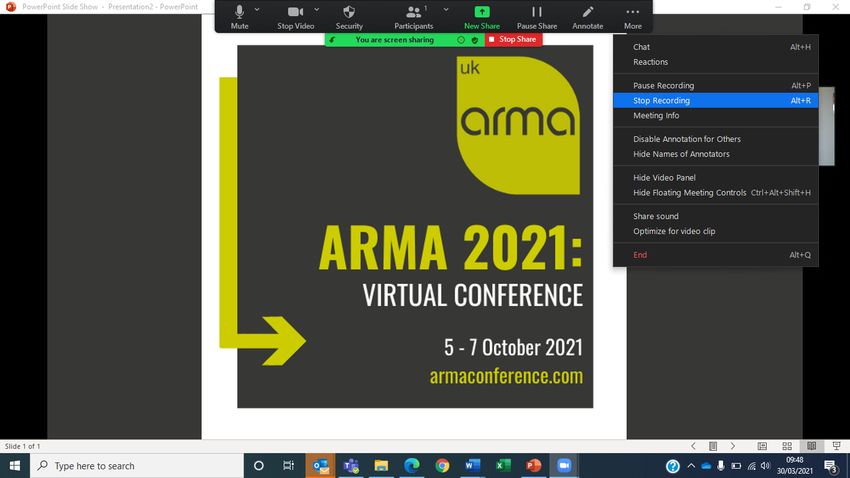This screenshot has width=850, height=478.
Task: Toggle Disable Annotation for Others
Action: [x=716, y=139]
